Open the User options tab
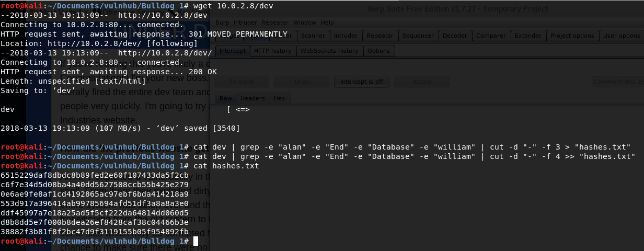This screenshot has height=251, width=644. (x=622, y=36)
